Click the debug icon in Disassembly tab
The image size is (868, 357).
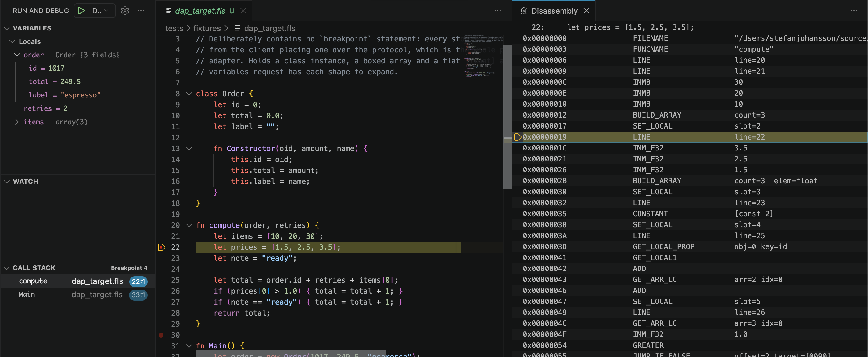pyautogui.click(x=523, y=11)
